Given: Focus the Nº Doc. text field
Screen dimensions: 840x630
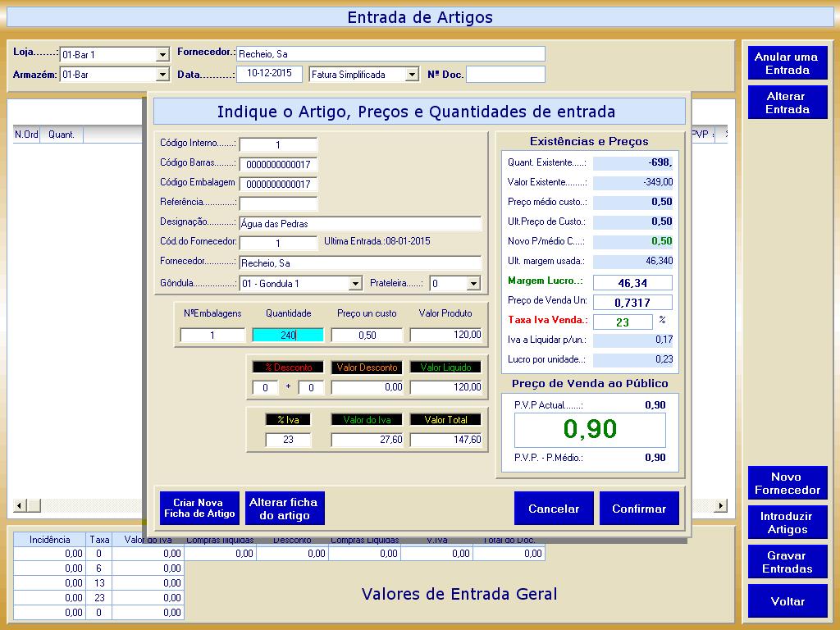Looking at the screenshot, I should pos(505,75).
